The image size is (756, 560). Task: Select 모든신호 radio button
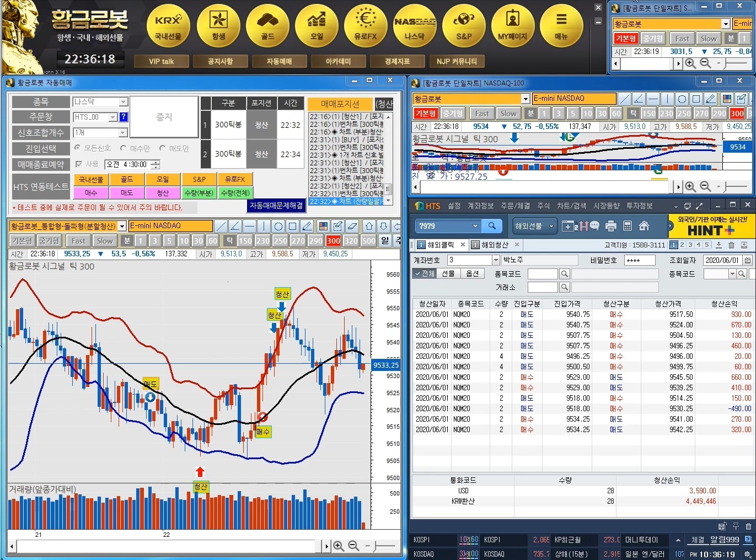(77, 148)
